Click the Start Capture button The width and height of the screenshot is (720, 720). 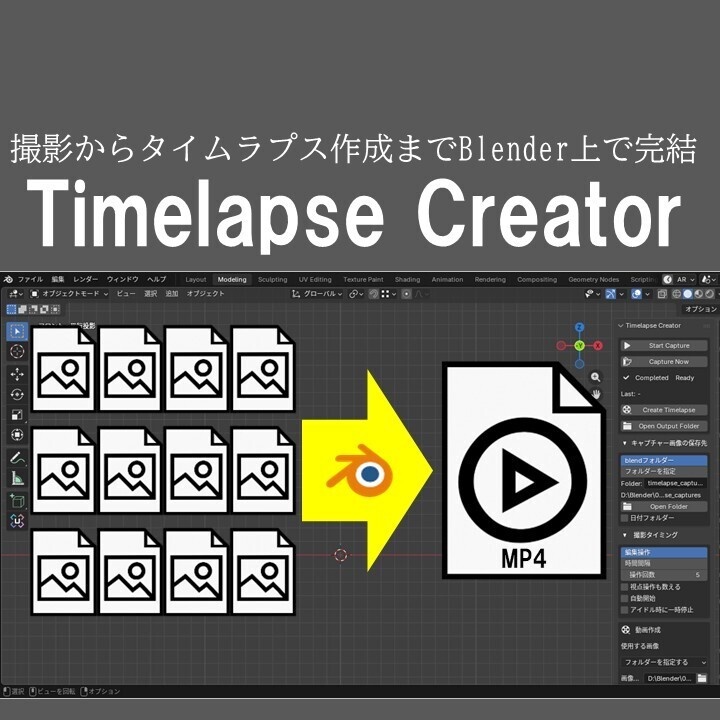tap(664, 345)
